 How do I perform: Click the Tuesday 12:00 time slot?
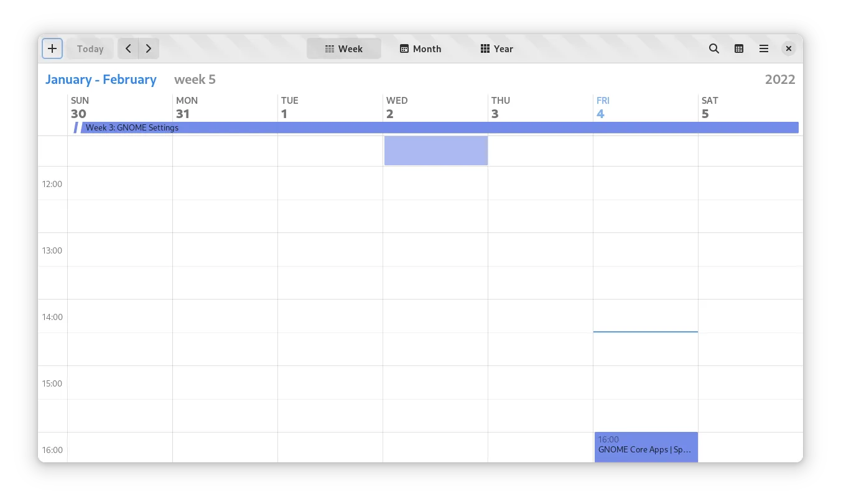(x=330, y=183)
